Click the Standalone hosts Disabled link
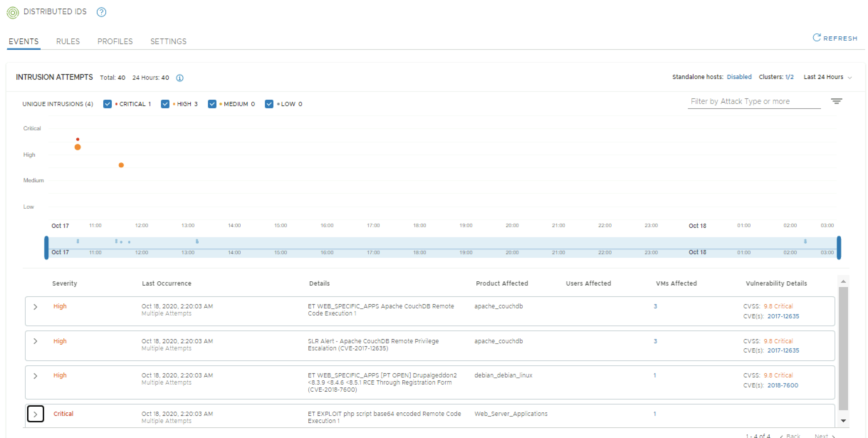868x438 pixels. click(x=739, y=77)
